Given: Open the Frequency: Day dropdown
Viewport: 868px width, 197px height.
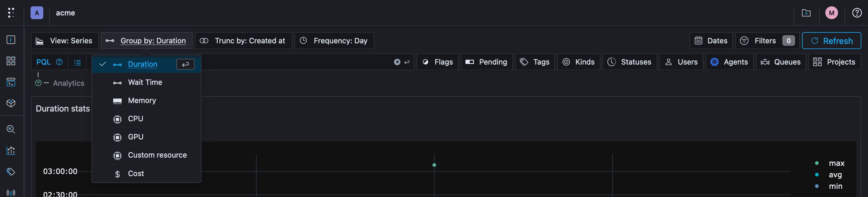Looking at the screenshot, I should (334, 41).
